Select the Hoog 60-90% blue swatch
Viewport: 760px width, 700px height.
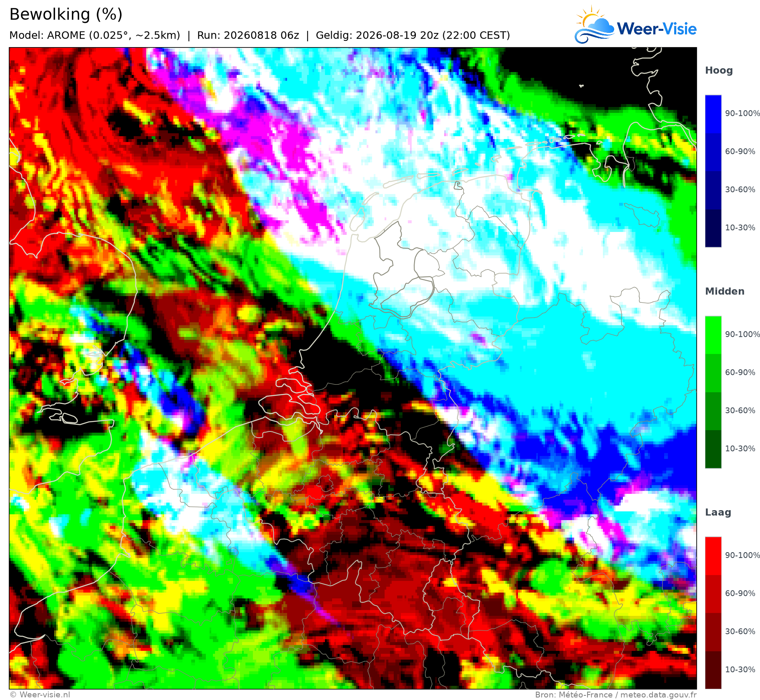coord(713,152)
